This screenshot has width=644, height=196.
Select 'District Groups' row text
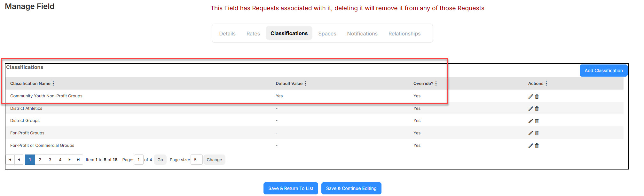[x=25, y=120]
